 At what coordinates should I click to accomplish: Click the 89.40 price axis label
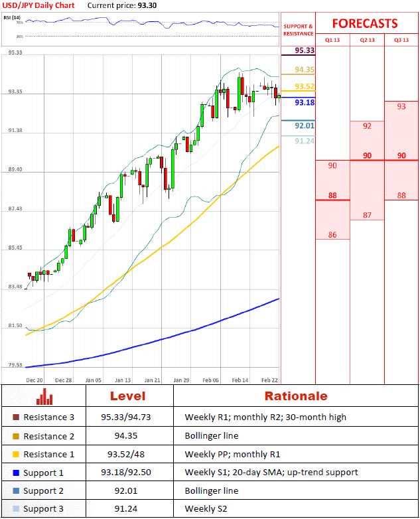[15, 169]
